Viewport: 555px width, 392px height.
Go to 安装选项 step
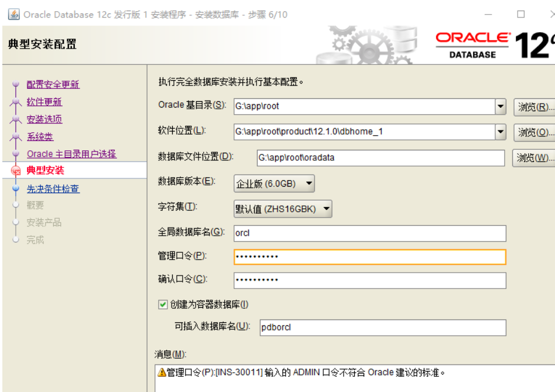click(44, 119)
